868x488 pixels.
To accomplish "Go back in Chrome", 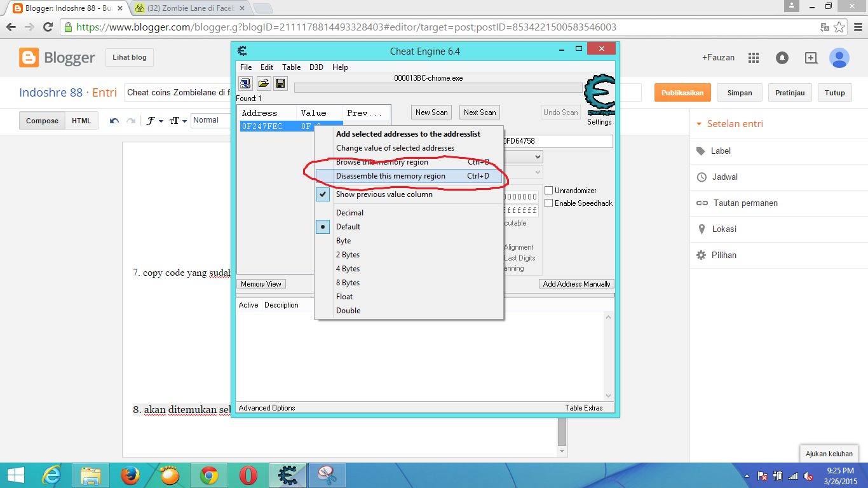I will click(x=11, y=27).
